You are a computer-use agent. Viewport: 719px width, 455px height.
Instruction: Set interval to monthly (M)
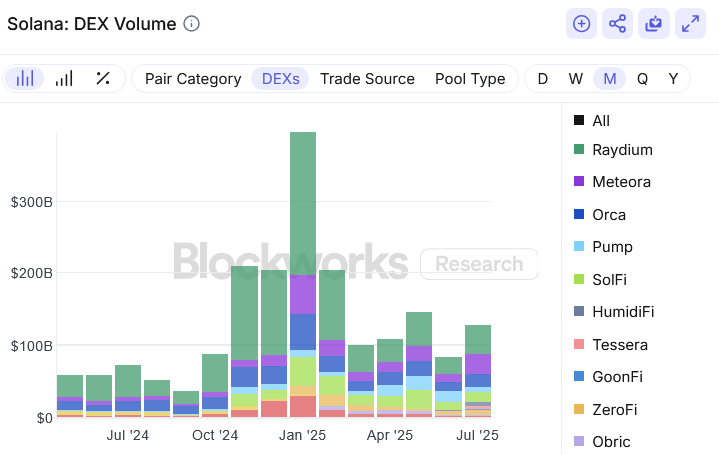point(609,79)
